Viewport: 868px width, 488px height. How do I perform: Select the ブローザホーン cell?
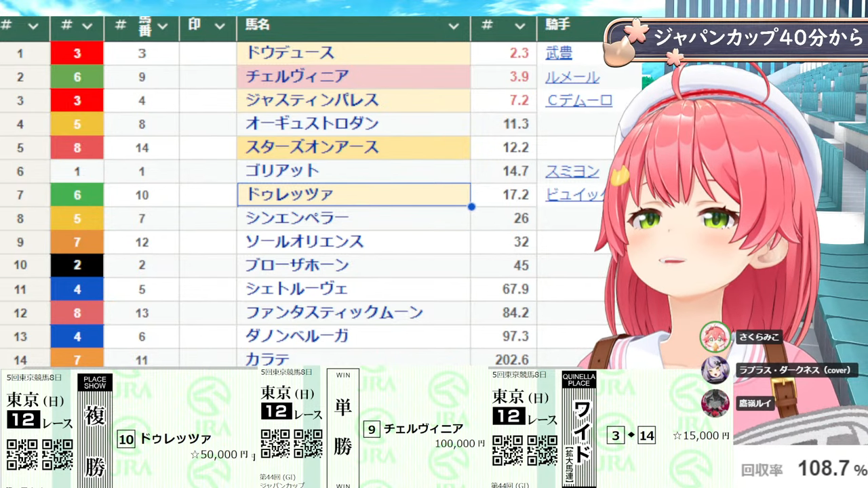click(353, 265)
